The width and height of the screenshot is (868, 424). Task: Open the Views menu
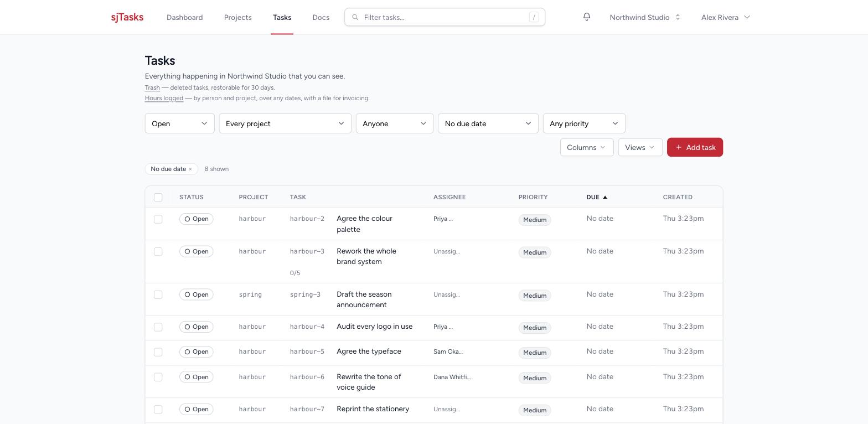pos(640,147)
